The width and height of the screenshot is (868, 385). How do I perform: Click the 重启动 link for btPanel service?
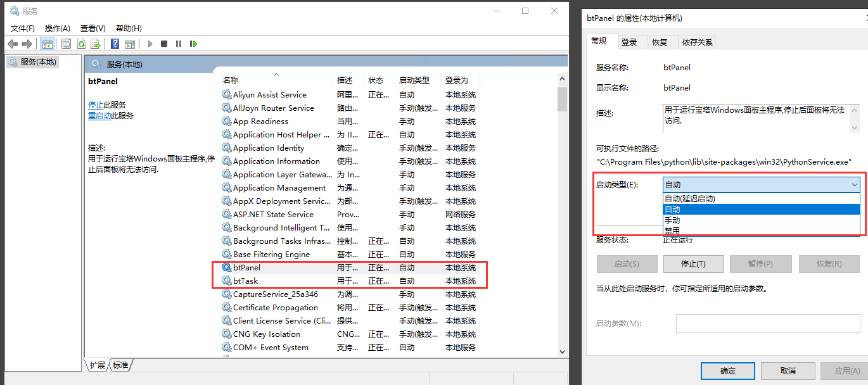coord(99,116)
